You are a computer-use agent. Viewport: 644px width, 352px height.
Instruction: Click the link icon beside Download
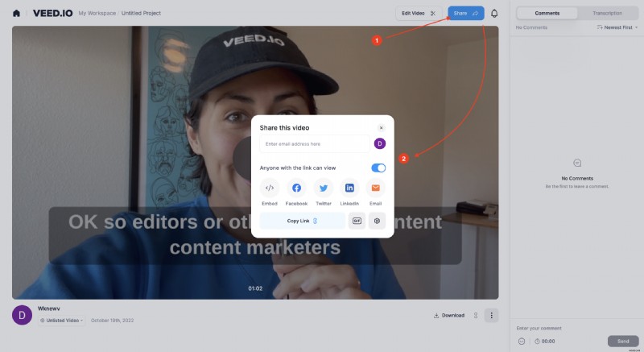pyautogui.click(x=476, y=316)
